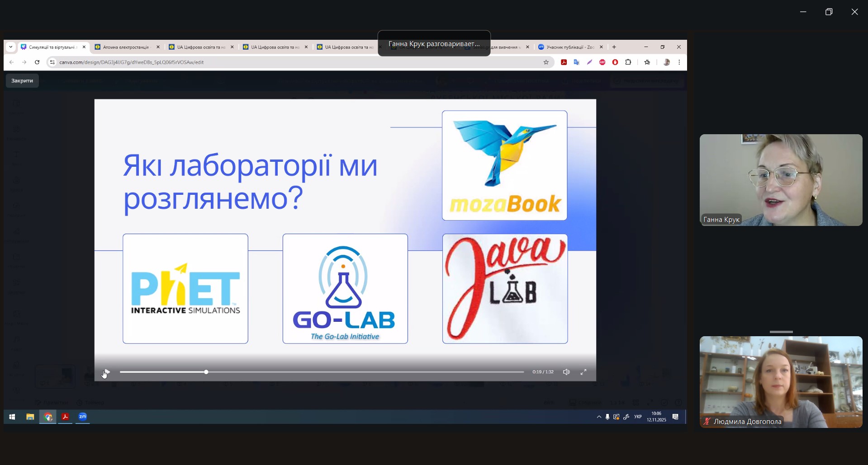Click the play button on the video player

[x=106, y=372]
